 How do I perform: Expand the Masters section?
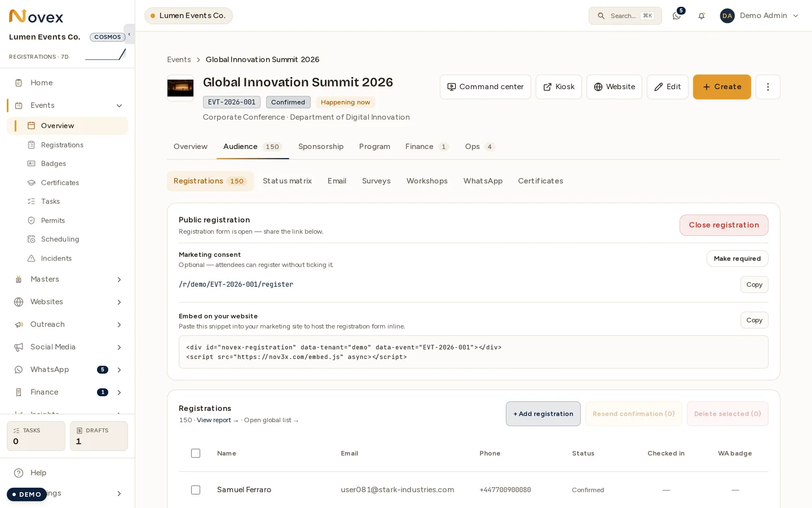click(x=119, y=279)
